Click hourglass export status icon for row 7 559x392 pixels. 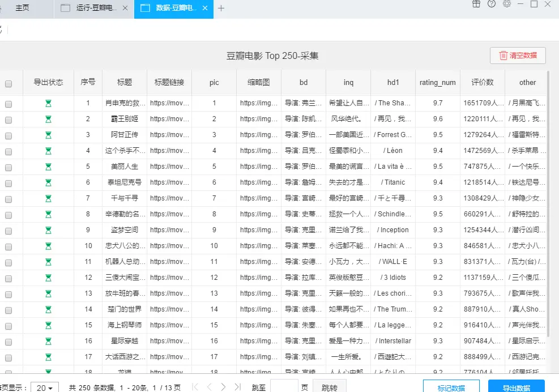point(48,199)
